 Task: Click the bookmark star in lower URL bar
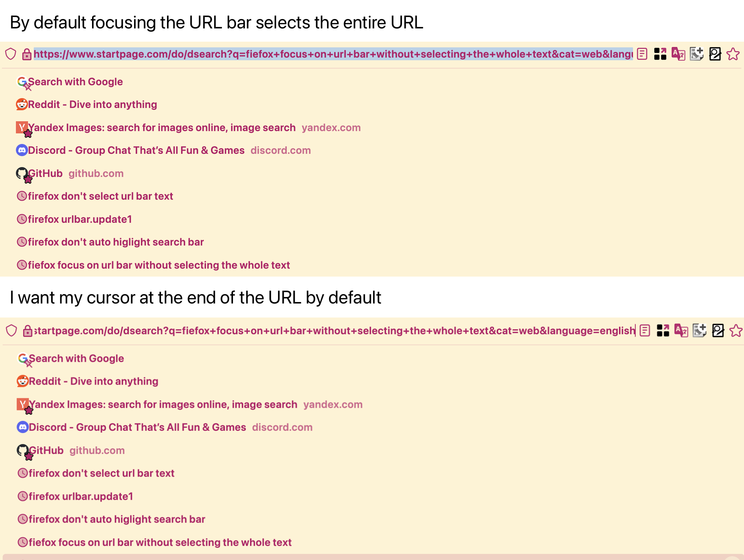[736, 331]
